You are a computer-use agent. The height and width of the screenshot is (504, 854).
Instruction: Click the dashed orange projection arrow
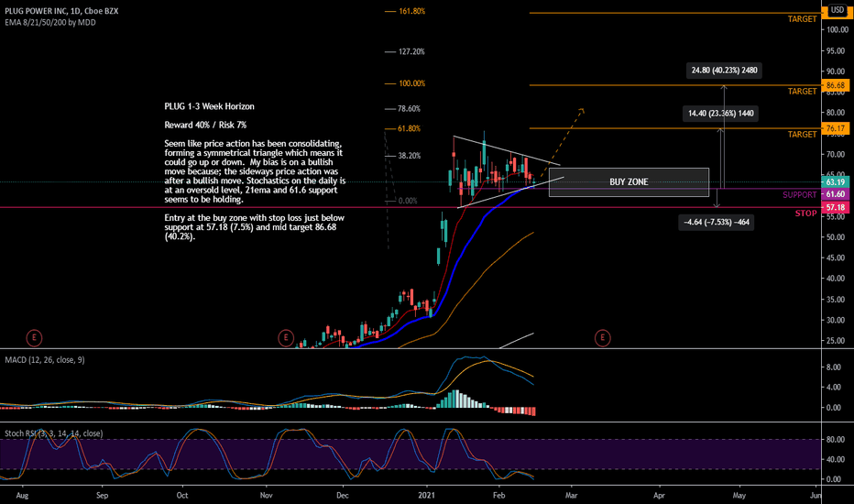point(562,142)
